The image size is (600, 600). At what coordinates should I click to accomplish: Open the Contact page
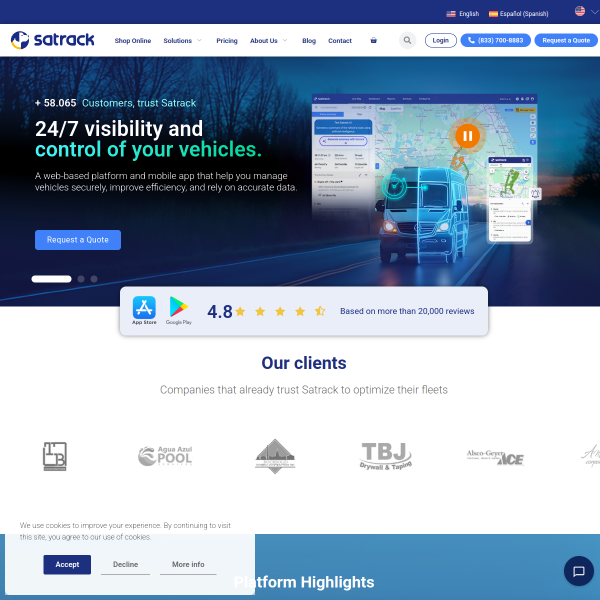coord(340,41)
